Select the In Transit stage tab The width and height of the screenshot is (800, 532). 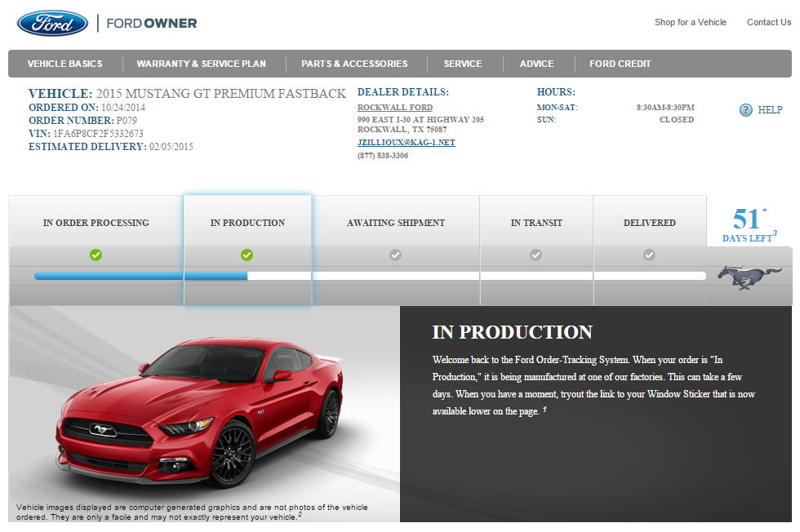pyautogui.click(x=536, y=223)
